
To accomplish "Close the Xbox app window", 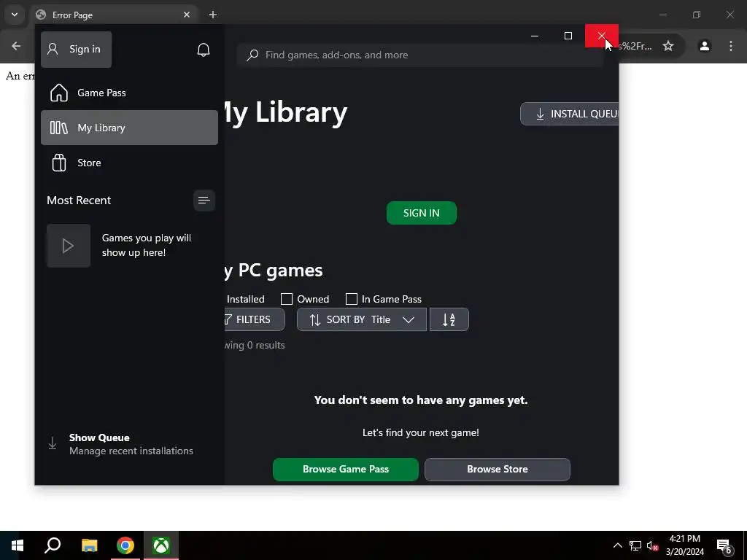I will point(602,36).
